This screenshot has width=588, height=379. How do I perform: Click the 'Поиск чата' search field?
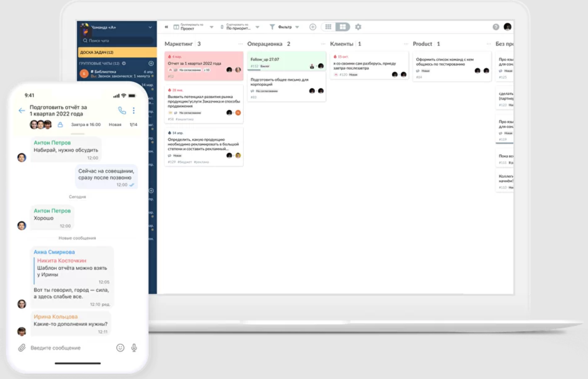[x=116, y=41]
